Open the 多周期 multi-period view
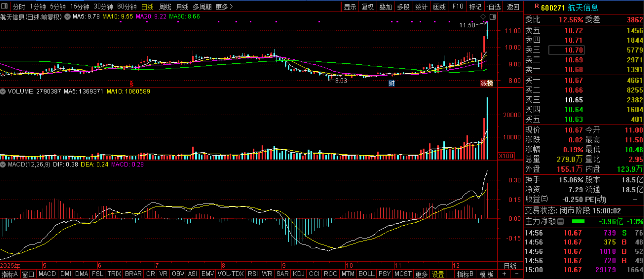 202,7
